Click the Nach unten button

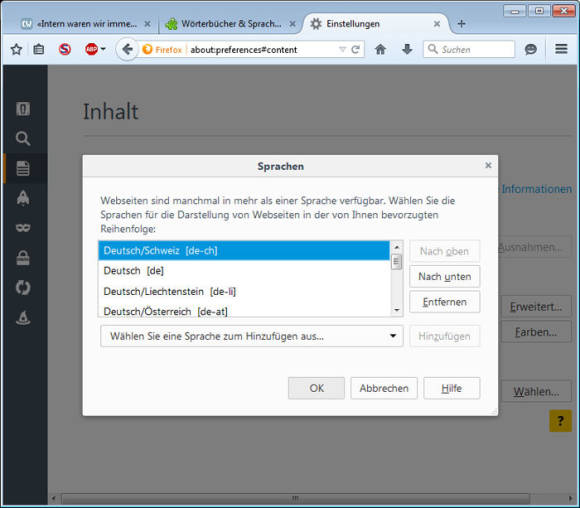[445, 276]
